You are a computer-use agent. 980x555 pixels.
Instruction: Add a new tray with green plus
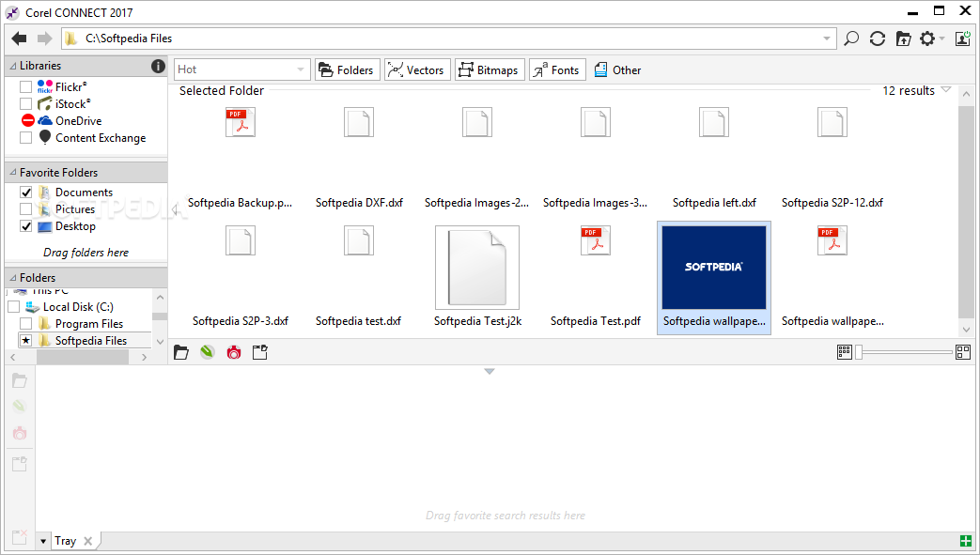pos(966,541)
